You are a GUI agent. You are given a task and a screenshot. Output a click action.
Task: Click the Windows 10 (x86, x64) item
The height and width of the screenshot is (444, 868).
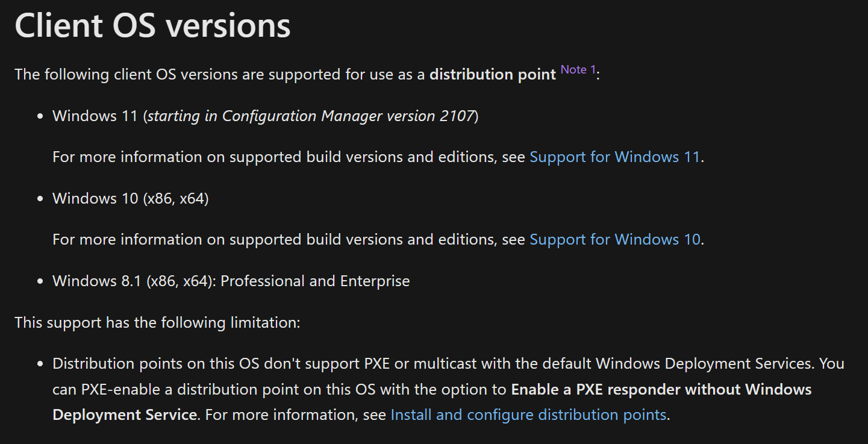pos(131,198)
